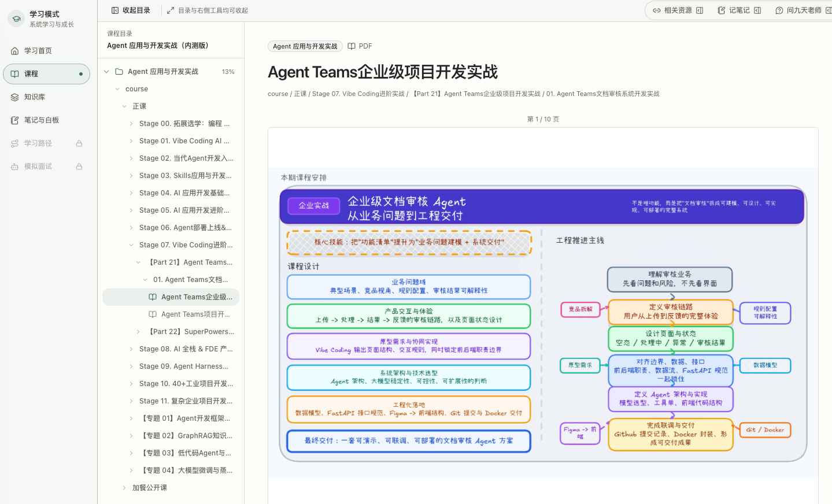The width and height of the screenshot is (832, 504).
Task: Toggle the 相关资源 panel
Action: [x=678, y=10]
